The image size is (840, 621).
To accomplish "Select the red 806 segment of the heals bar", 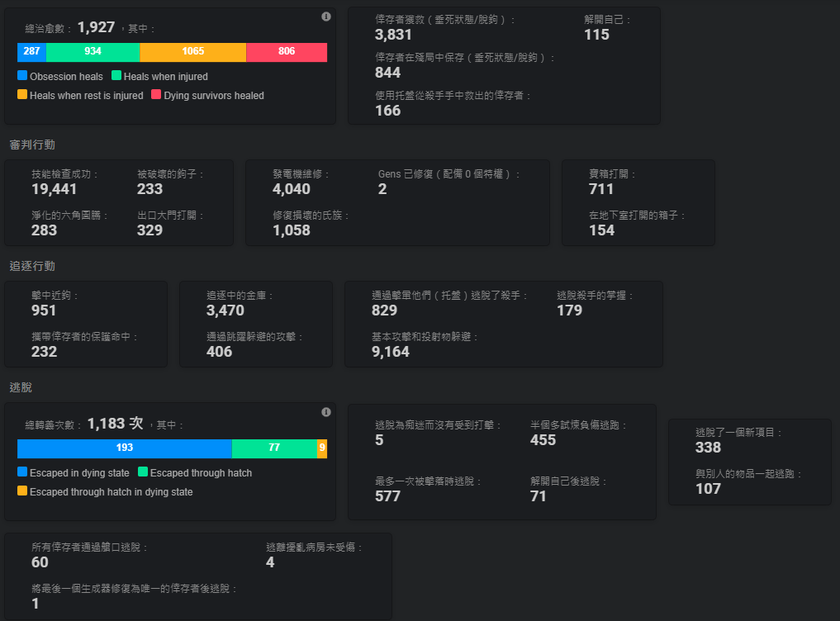I will coord(287,52).
